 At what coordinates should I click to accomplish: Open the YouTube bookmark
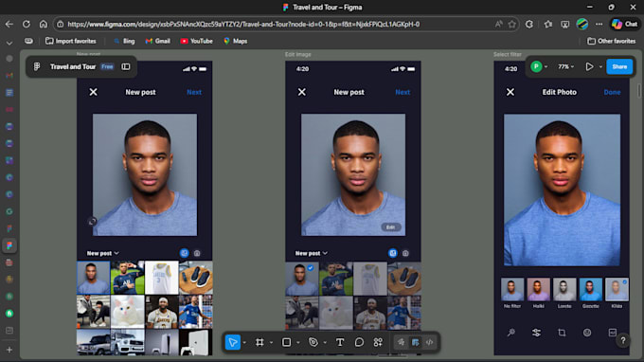[x=196, y=41]
